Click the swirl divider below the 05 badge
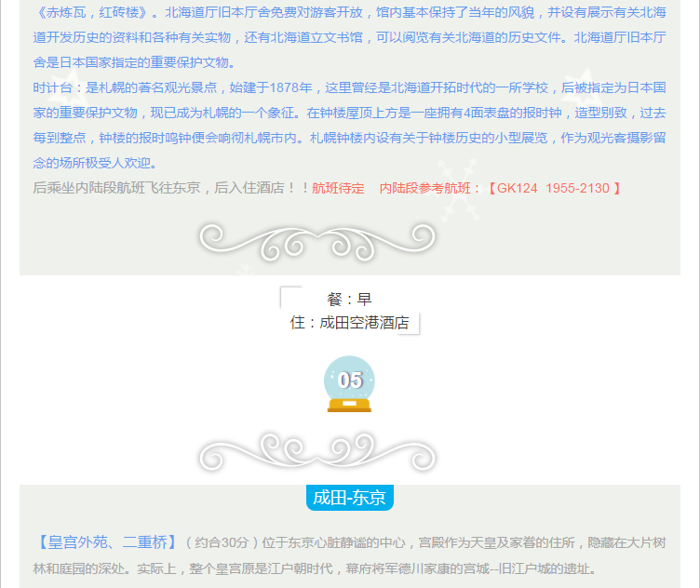This screenshot has height=588, width=700. tap(316, 452)
